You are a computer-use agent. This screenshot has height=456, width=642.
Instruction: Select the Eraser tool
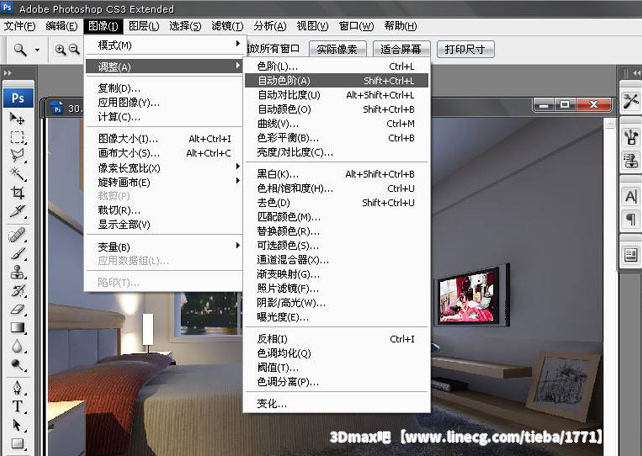coord(17,309)
